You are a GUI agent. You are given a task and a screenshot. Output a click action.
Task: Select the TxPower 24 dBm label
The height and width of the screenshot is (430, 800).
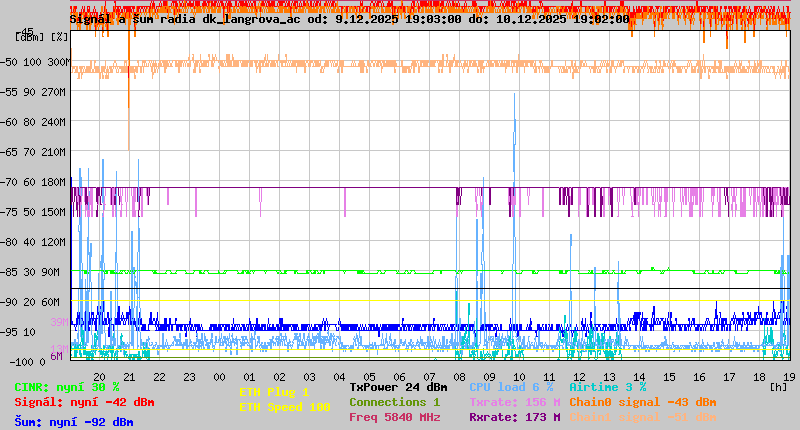pos(398,387)
